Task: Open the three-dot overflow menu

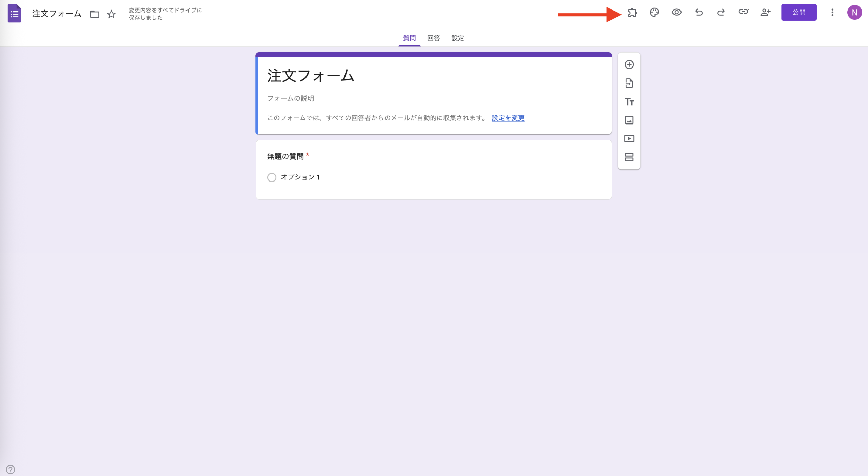Action: coord(832,13)
